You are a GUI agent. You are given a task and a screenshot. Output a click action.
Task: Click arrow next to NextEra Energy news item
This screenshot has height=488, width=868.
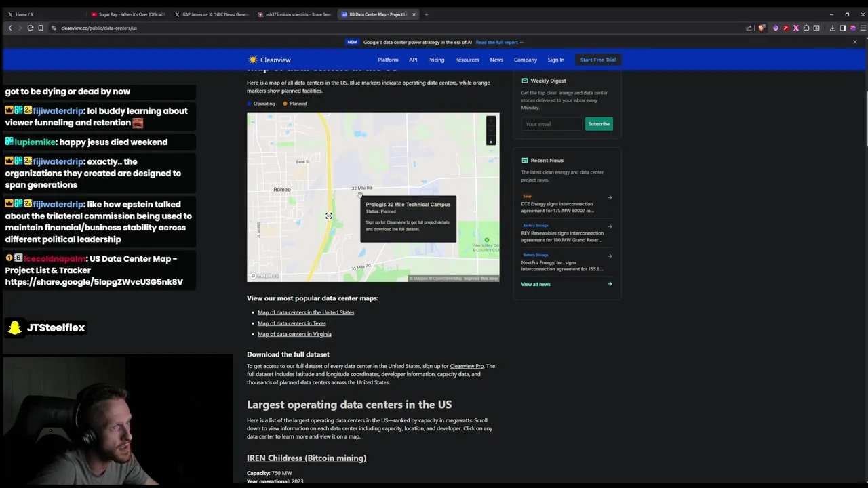coord(610,256)
